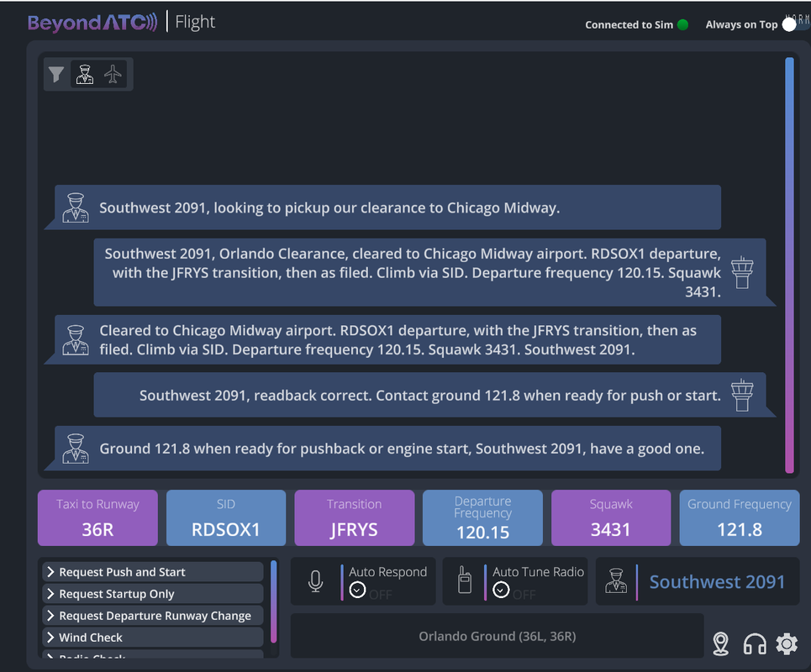Click the tower icon on clearance message
This screenshot has height=672, width=811.
(x=742, y=272)
